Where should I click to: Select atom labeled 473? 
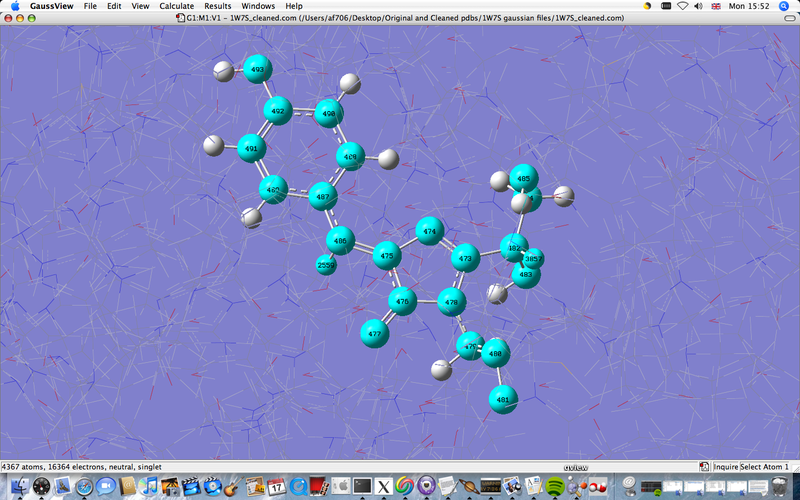465,259
